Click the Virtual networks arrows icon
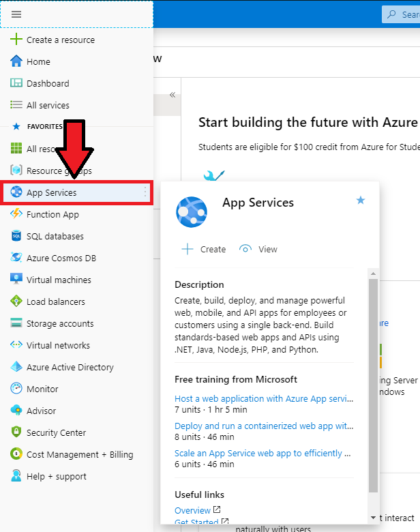 point(16,344)
